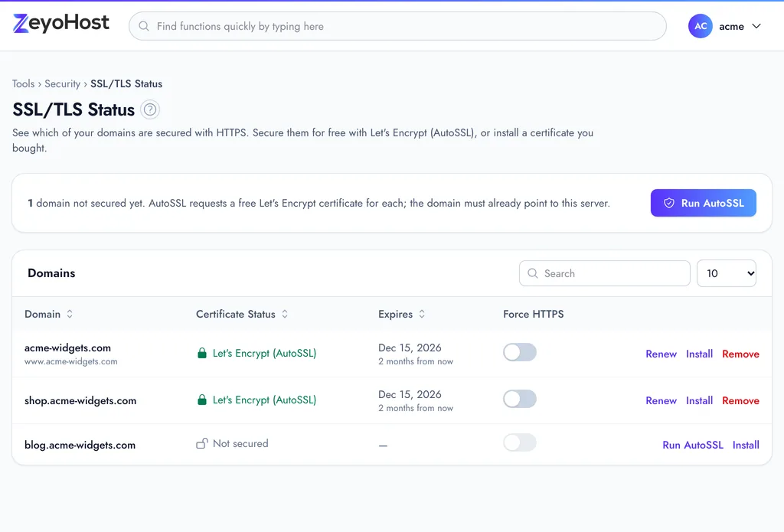Screen dimensions: 784x532
Task: Sort by the Certificate Status column arrows
Action: coord(285,314)
